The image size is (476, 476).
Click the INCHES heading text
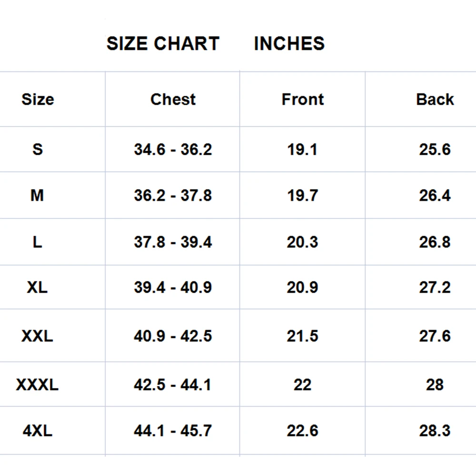coord(289,44)
